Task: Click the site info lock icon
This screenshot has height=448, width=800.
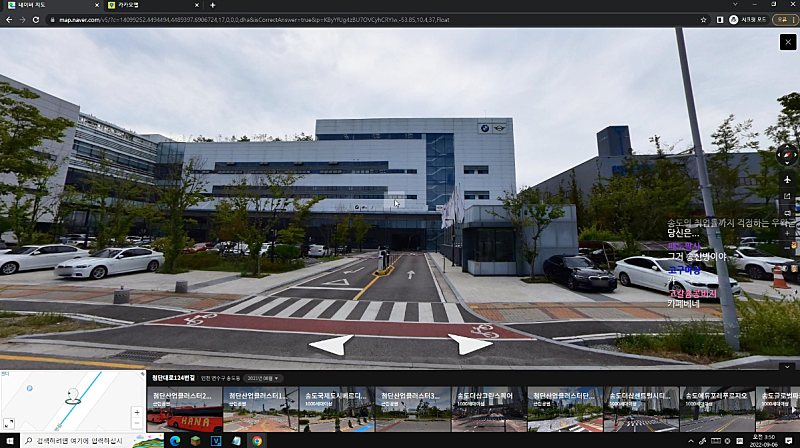Action: pyautogui.click(x=52, y=20)
